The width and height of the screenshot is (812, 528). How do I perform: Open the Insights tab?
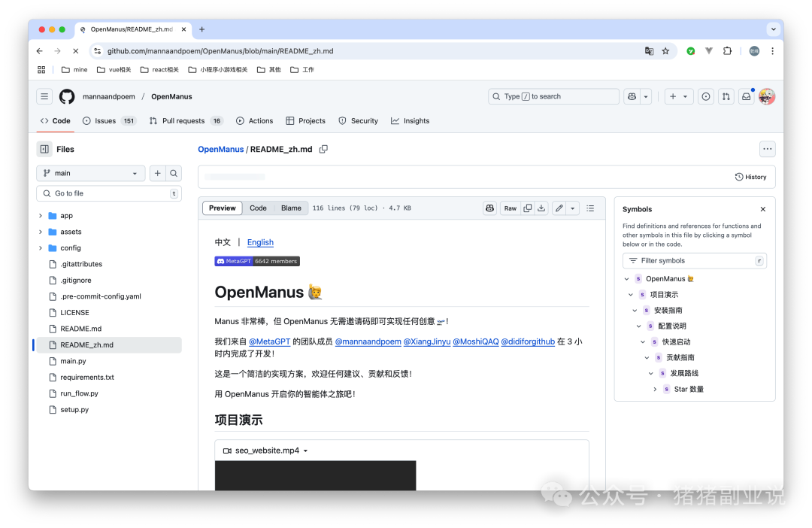411,121
